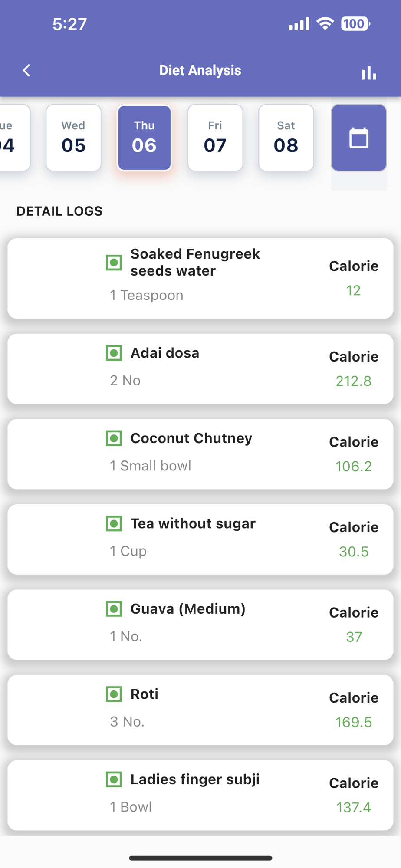
Task: Tap green mark beside Ladies finger subji
Action: pyautogui.click(x=114, y=779)
